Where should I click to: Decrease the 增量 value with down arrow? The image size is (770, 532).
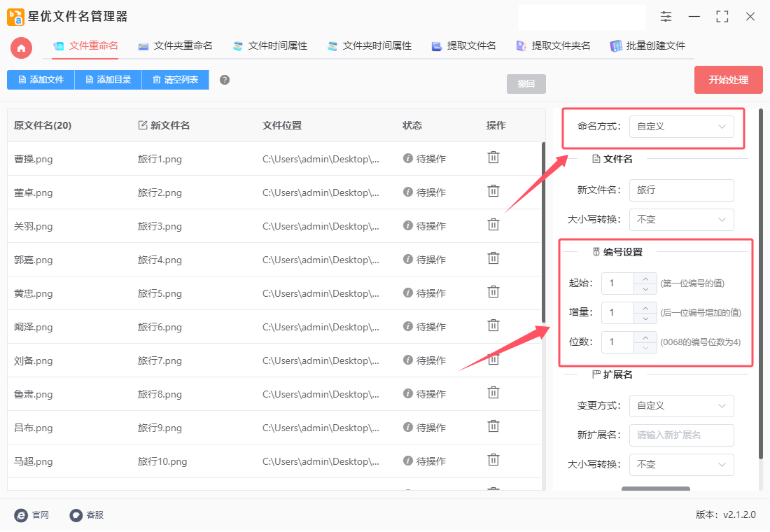coord(645,318)
